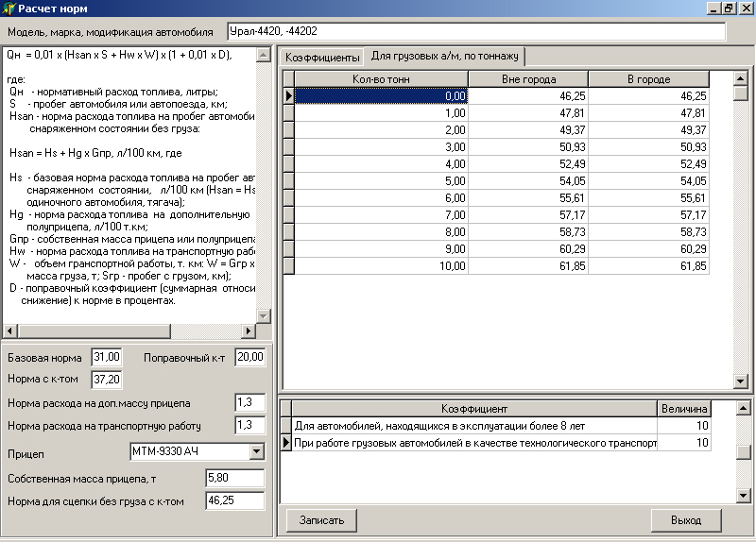This screenshot has height=542, width=756.
Task: Click the В городе column header
Action: click(649, 79)
